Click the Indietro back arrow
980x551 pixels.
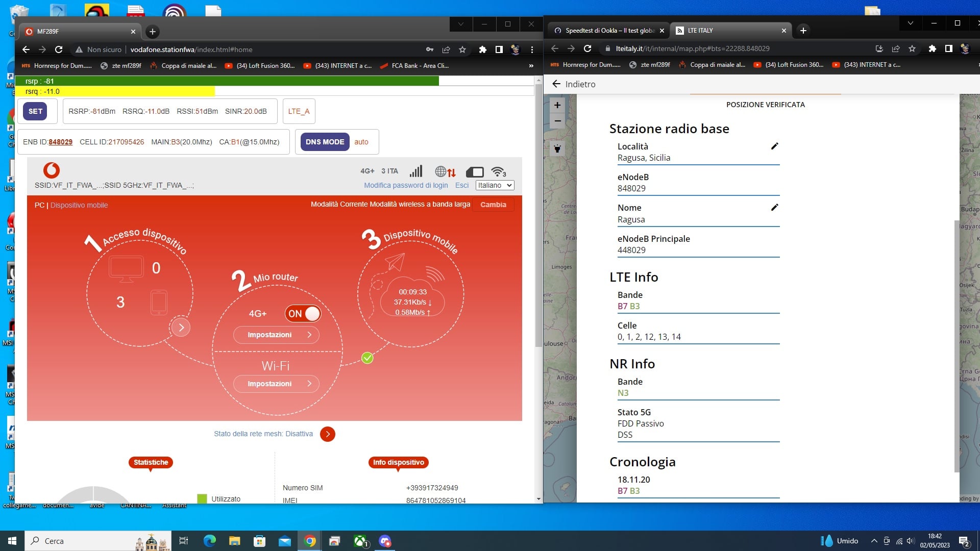point(556,84)
